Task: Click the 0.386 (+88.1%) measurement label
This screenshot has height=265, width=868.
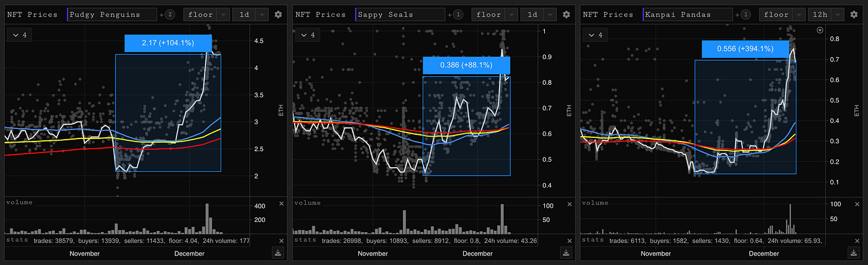Action: click(x=466, y=65)
